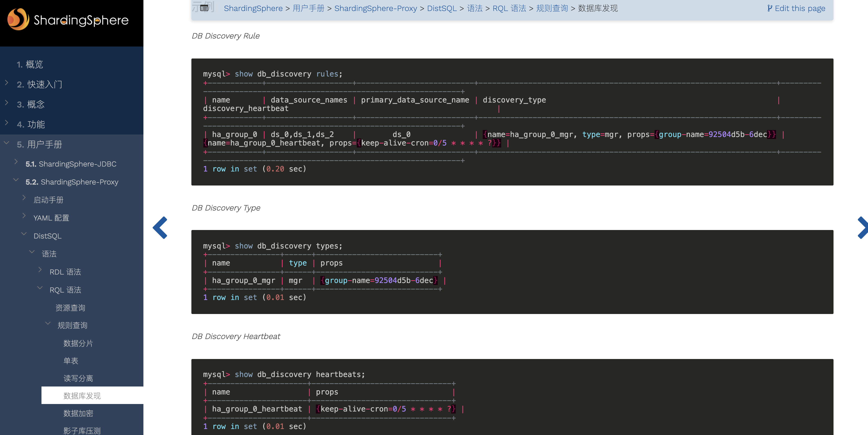This screenshot has height=435, width=868.
Task: Follow the ShardingSphere-Proxy breadcrumb link
Action: 376,8
